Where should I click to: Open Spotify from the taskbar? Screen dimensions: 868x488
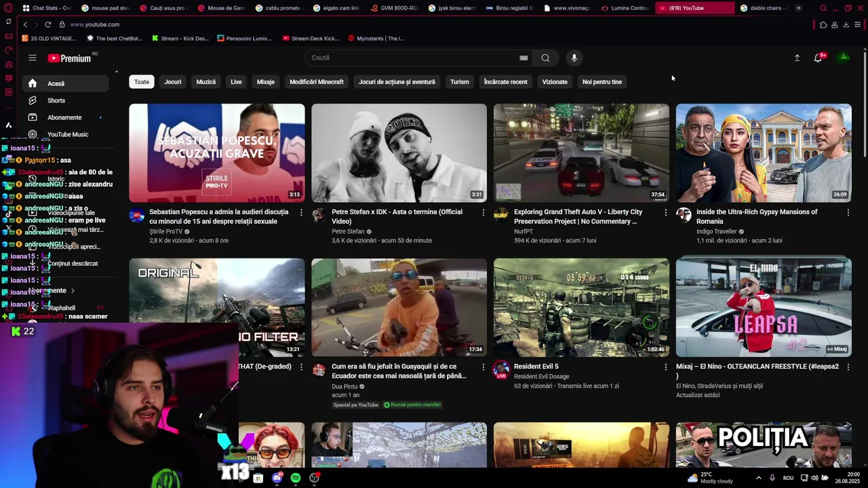pos(296,478)
